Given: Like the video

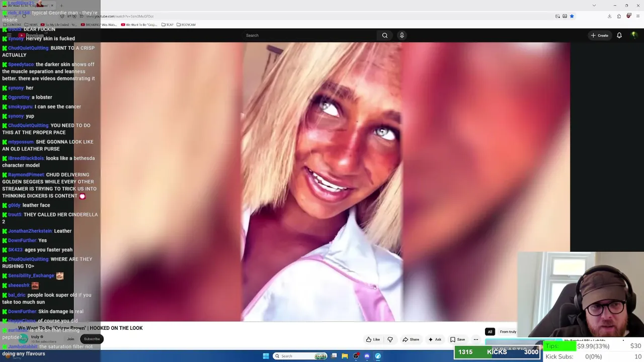Looking at the screenshot, I should 373,339.
